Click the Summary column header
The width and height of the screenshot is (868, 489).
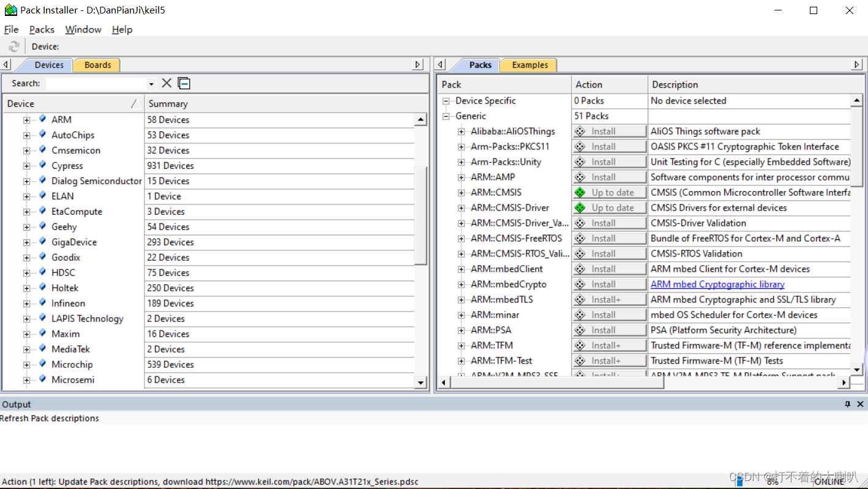(x=286, y=103)
